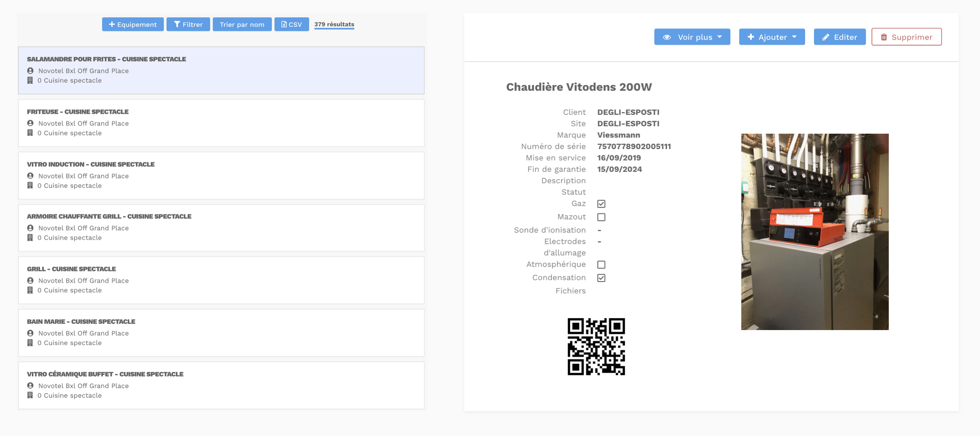Click the person icon under Salamandre pour frites
Screen dimensions: 980x436
(x=30, y=70)
